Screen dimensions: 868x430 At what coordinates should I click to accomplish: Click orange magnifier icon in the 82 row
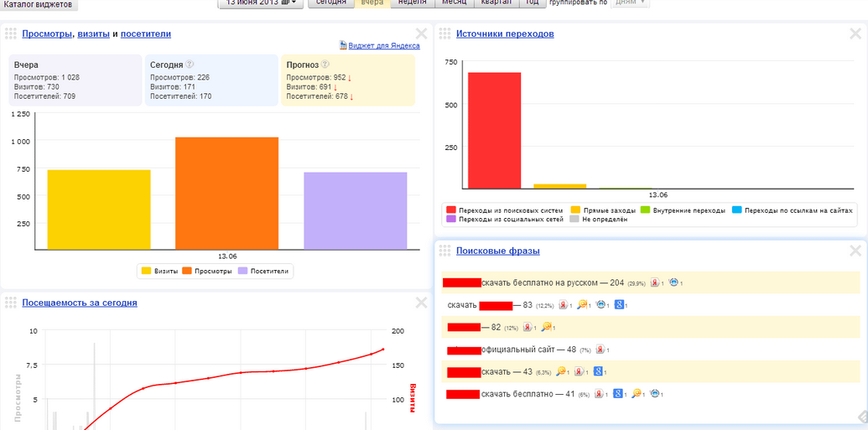(546, 327)
